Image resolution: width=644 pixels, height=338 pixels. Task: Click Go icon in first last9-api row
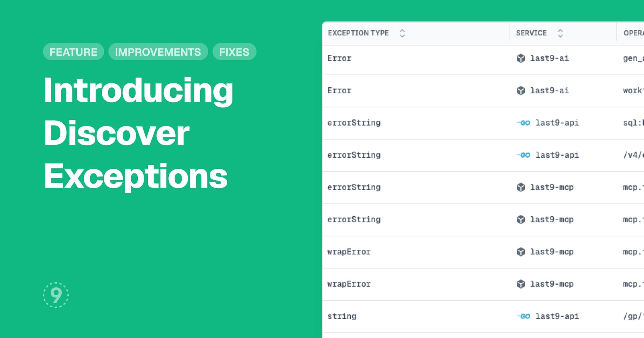point(524,123)
